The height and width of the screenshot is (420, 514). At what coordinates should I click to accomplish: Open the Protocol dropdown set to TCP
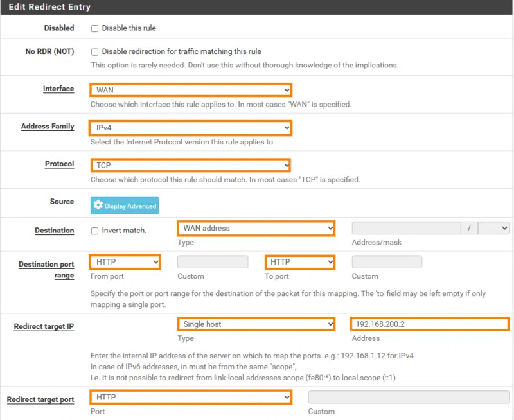(191, 165)
